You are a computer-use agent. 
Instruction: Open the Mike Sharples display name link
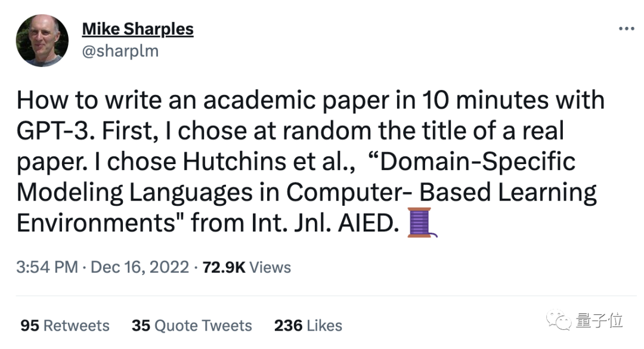pyautogui.click(x=137, y=29)
